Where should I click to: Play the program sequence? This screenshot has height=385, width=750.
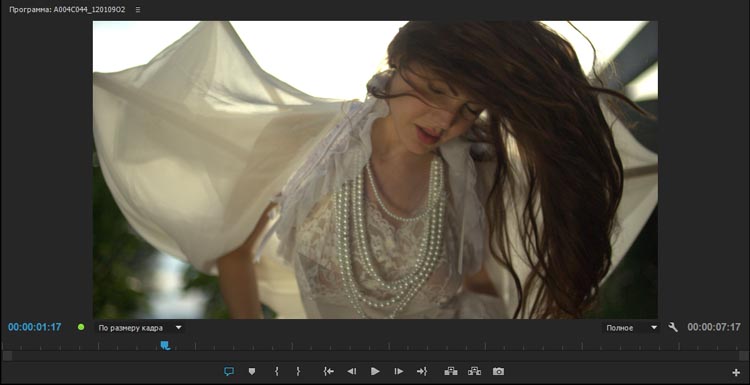click(x=375, y=371)
